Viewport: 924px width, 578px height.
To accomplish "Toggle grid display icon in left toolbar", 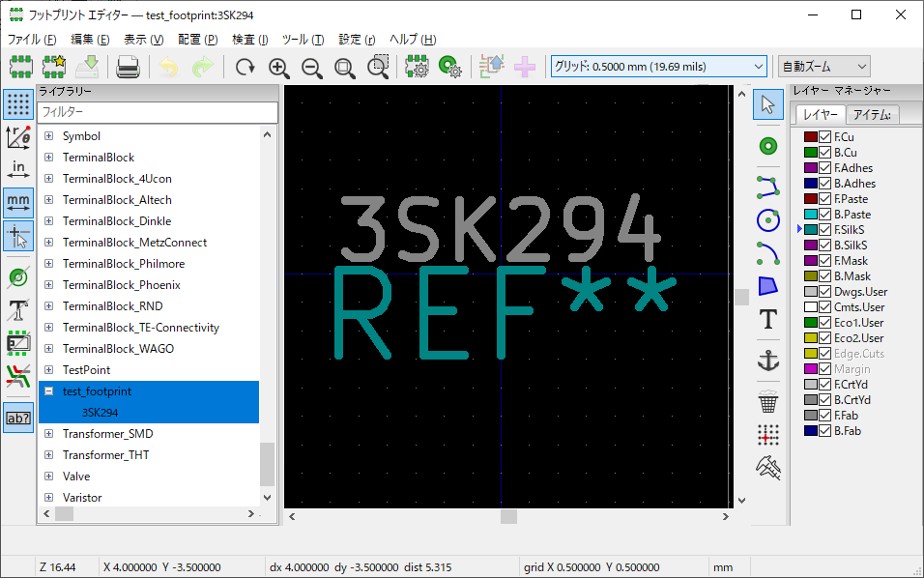I will tap(18, 104).
